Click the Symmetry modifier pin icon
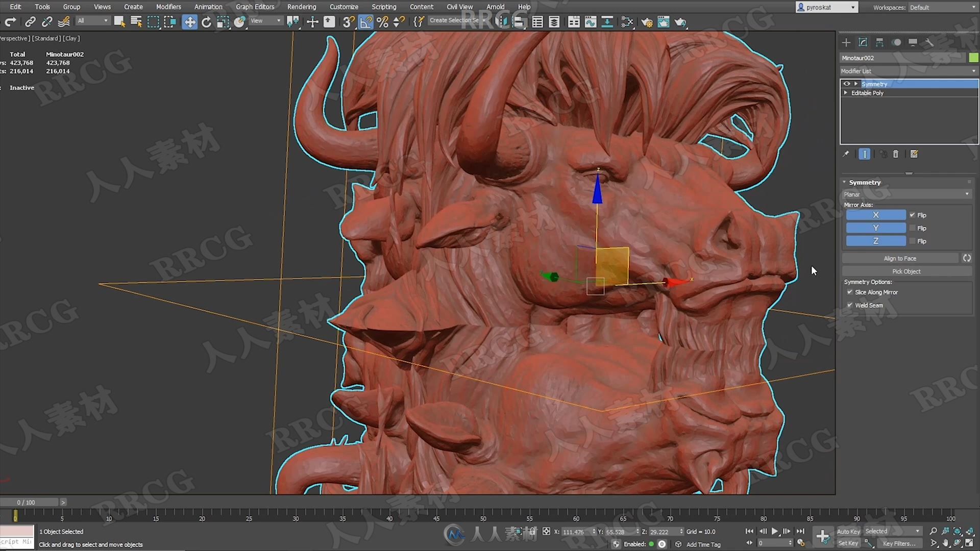The height and width of the screenshot is (551, 980). click(x=846, y=154)
